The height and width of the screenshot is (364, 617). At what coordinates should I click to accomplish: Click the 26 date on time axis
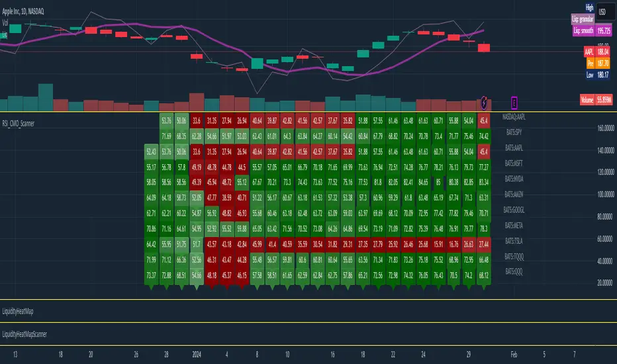pos(136,355)
